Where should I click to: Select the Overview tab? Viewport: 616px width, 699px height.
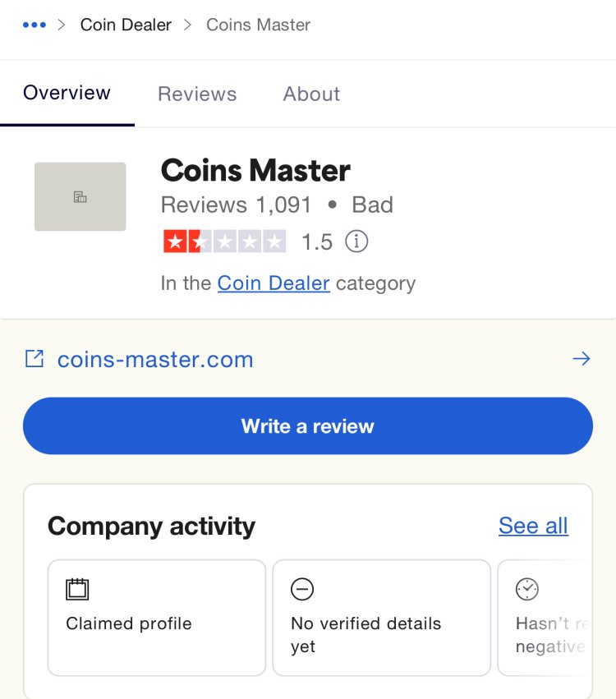67,93
